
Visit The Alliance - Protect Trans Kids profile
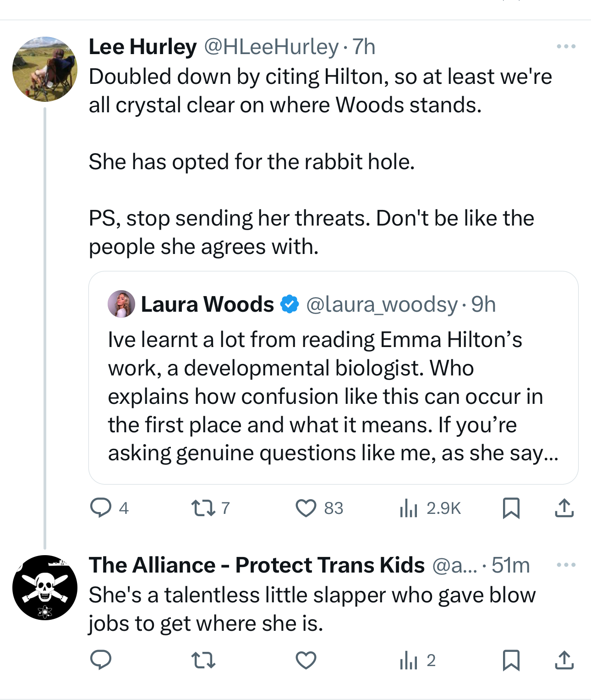pyautogui.click(x=257, y=565)
